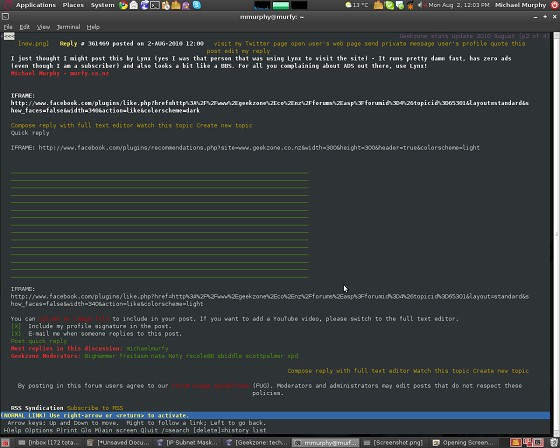Screen dimensions: 560x448
Task: Open the terminal window menu icon in title bar
Action: 5,16
